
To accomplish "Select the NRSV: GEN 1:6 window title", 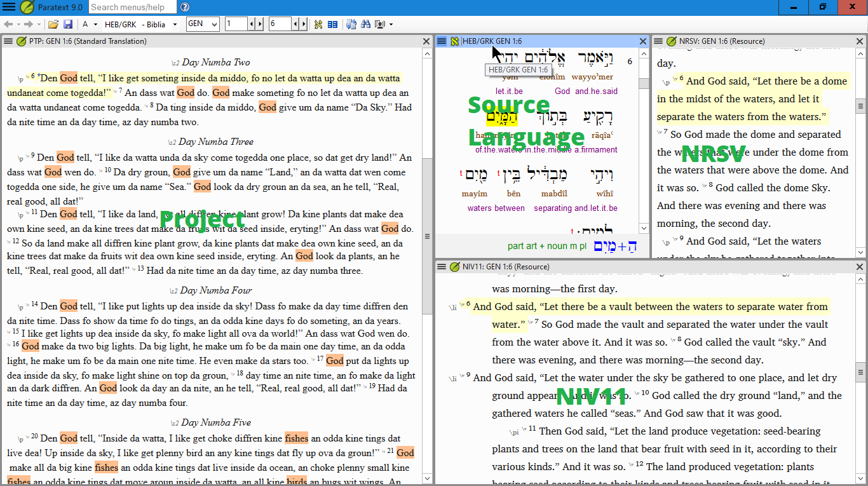I will [x=722, y=41].
